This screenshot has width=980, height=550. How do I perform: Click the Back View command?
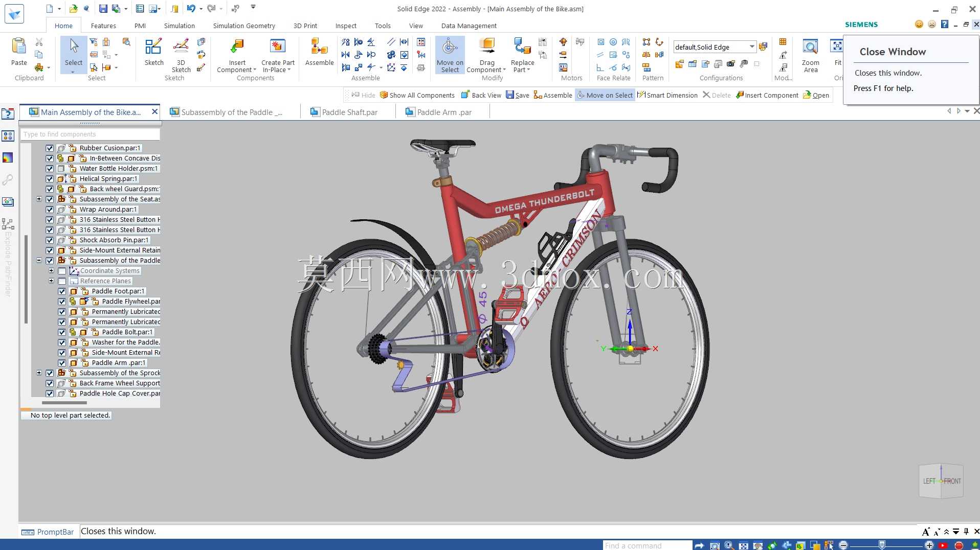coord(481,95)
